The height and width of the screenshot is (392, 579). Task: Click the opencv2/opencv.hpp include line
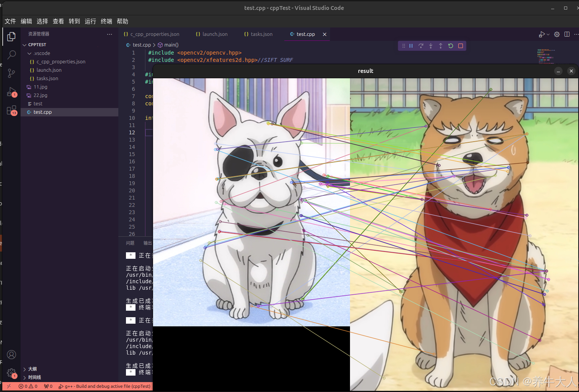pos(195,53)
